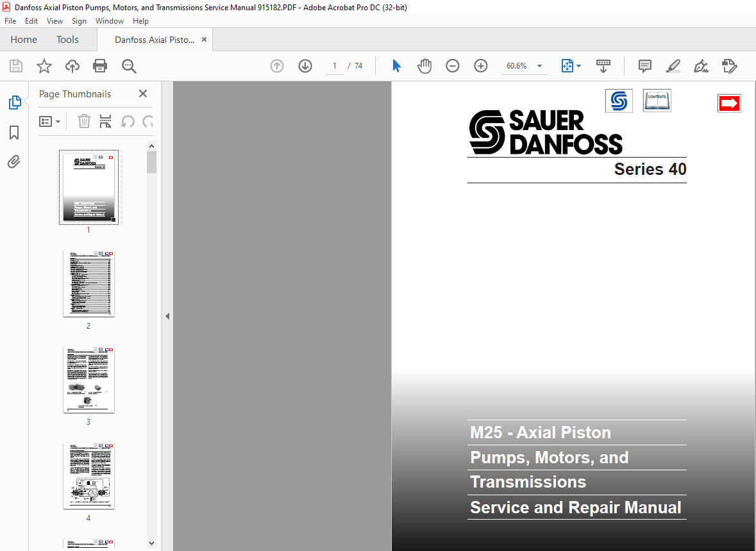Click the thumbnail panel scroll down arrow

click(x=151, y=543)
